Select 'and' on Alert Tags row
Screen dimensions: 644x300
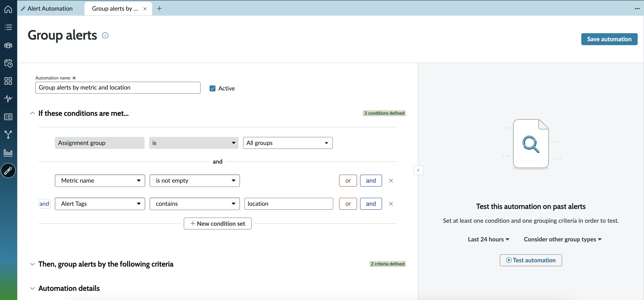pyautogui.click(x=371, y=204)
